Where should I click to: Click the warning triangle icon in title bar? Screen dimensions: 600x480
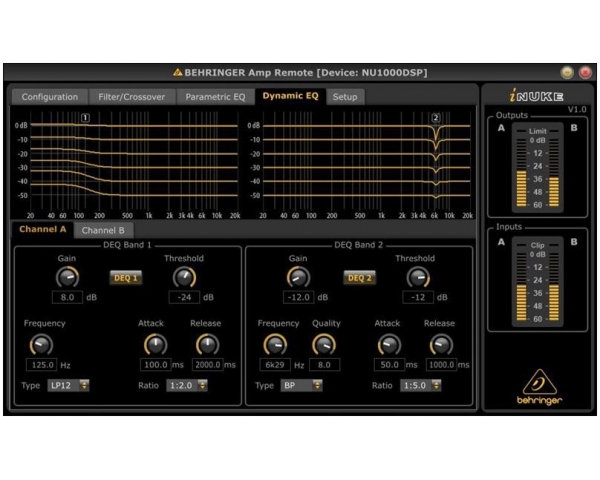pyautogui.click(x=178, y=72)
